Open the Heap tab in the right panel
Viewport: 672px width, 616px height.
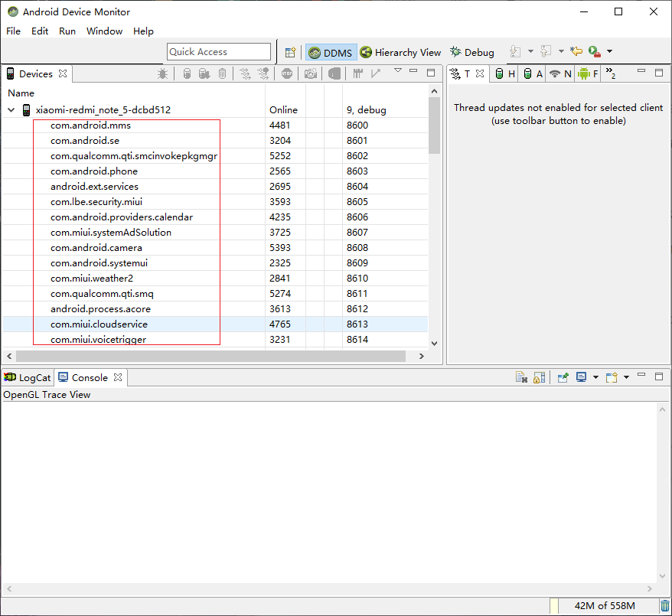click(x=504, y=73)
